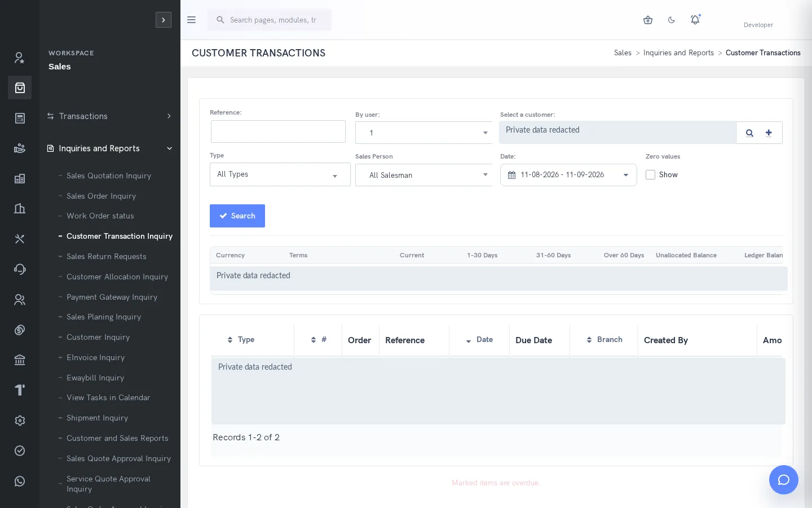812x508 pixels.
Task: Open Sales Return Requests menu item
Action: (x=107, y=256)
